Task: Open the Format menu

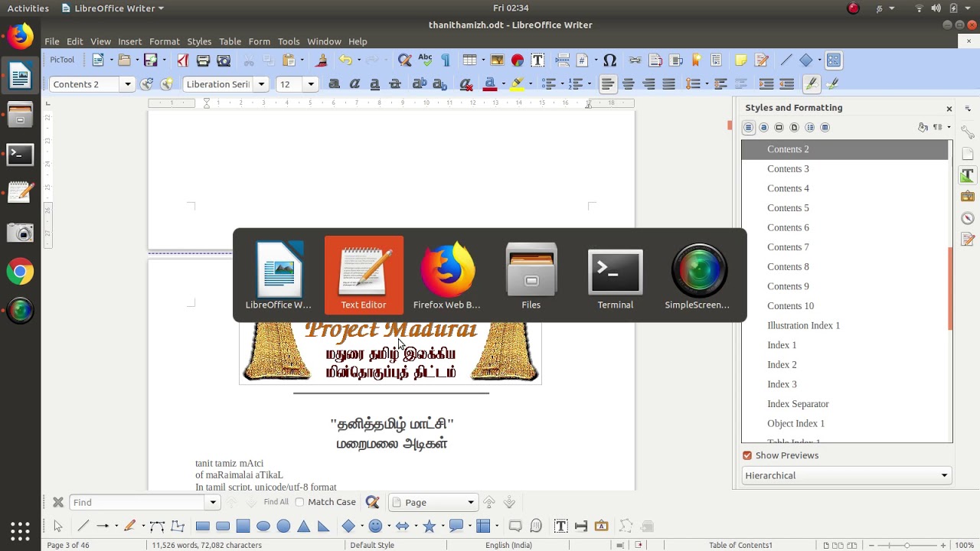Action: 165,41
